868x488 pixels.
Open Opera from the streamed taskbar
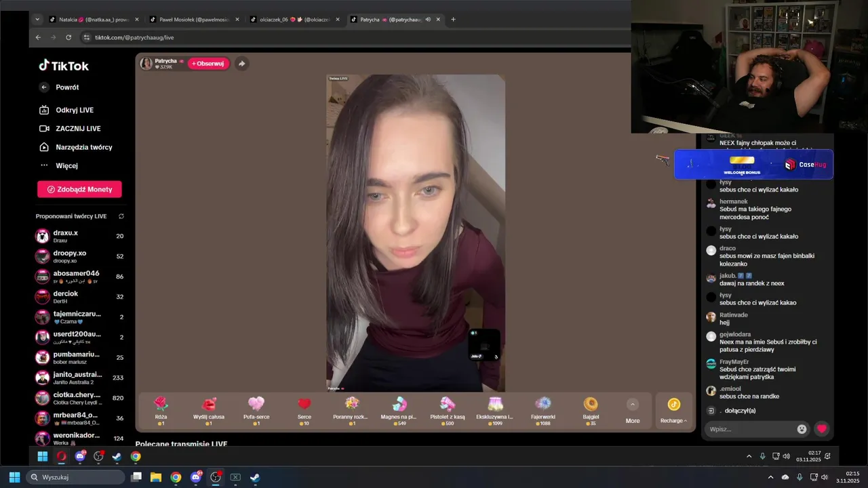[x=62, y=456]
